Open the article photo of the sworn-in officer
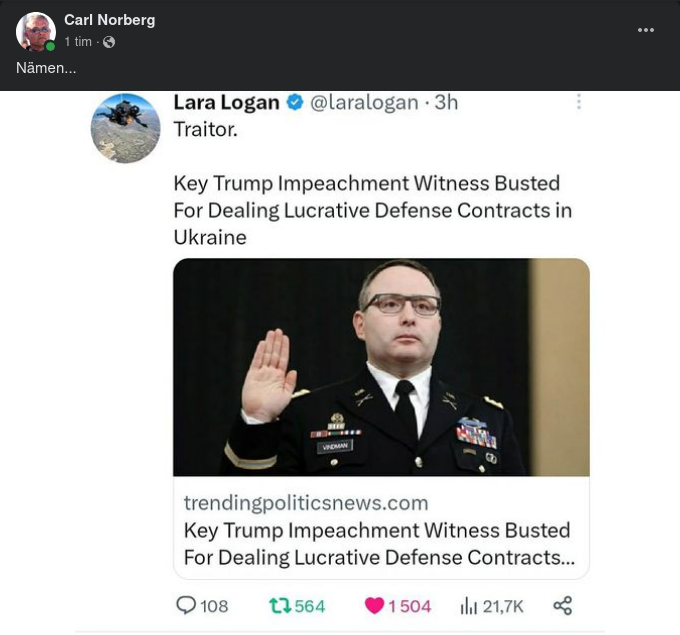Viewport: 680px width, 635px height. [x=381, y=367]
